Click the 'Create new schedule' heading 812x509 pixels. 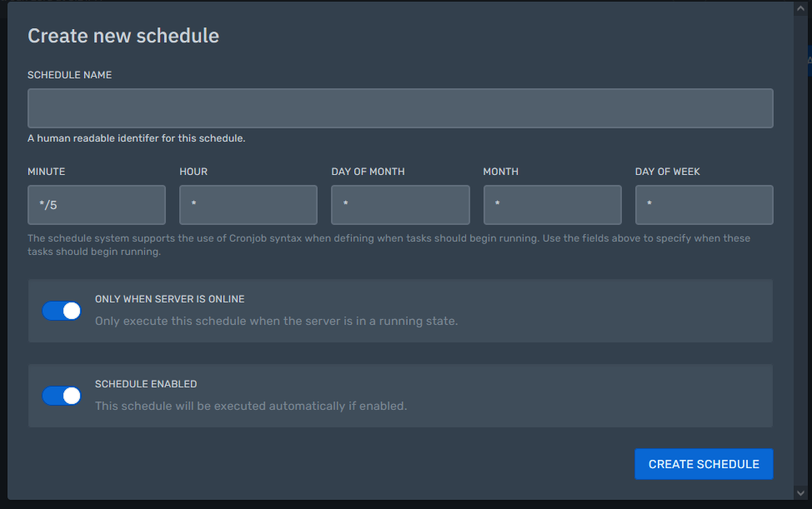coord(123,36)
